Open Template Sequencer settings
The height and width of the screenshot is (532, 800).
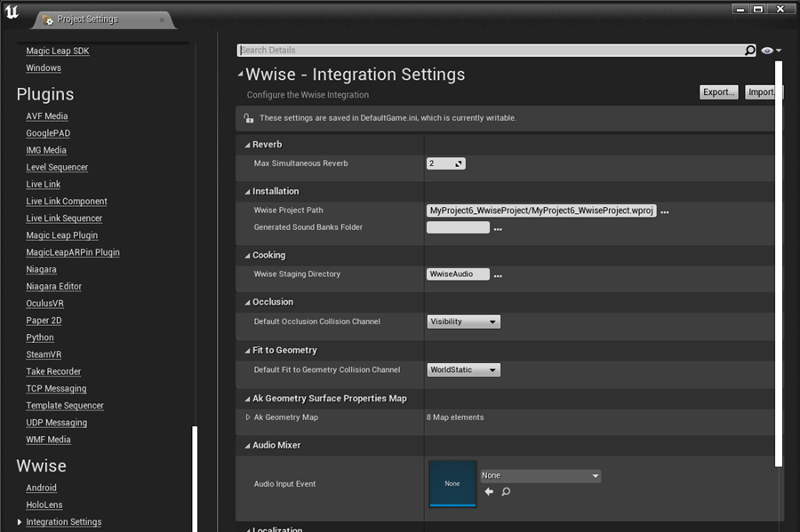pos(65,406)
